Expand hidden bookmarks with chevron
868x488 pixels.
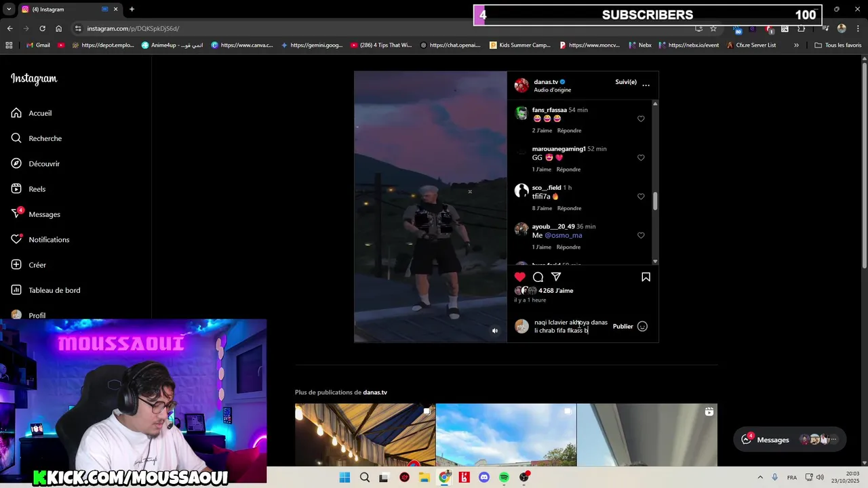pyautogui.click(x=796, y=45)
